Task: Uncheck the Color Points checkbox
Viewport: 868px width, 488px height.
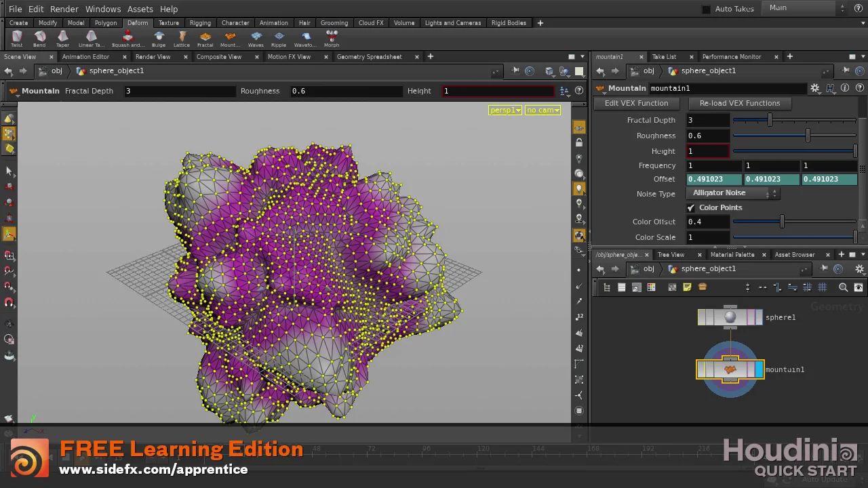Action: [x=690, y=207]
